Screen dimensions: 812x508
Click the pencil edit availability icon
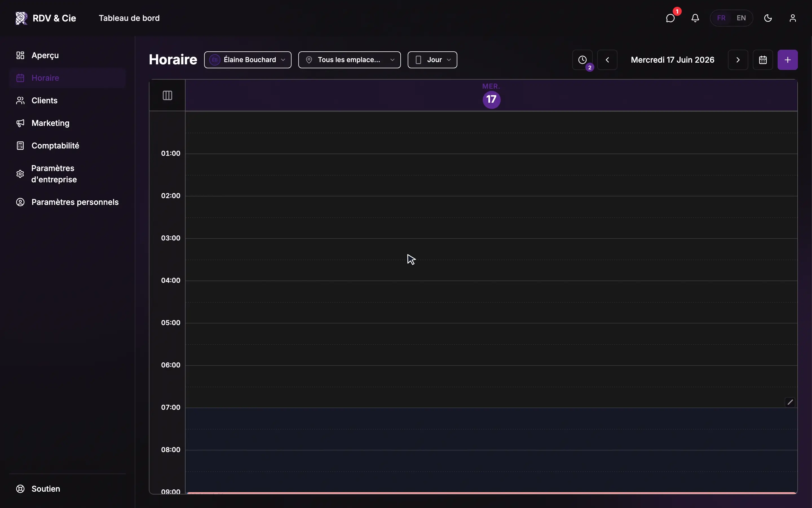[790, 402]
